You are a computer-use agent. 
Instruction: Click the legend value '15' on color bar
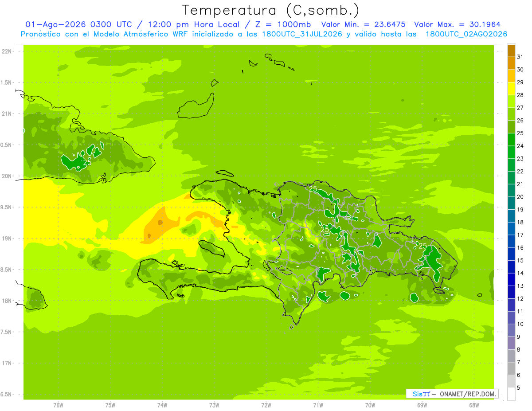click(520, 260)
